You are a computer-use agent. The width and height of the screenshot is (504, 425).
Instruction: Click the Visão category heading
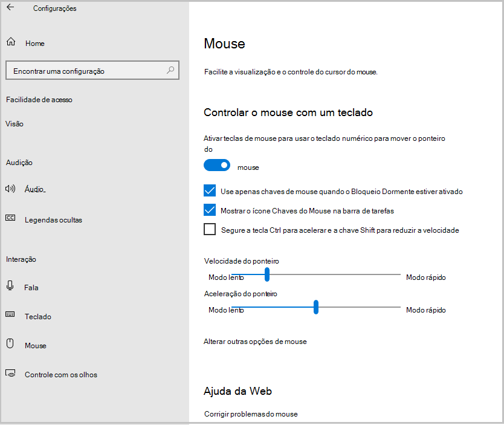(15, 124)
